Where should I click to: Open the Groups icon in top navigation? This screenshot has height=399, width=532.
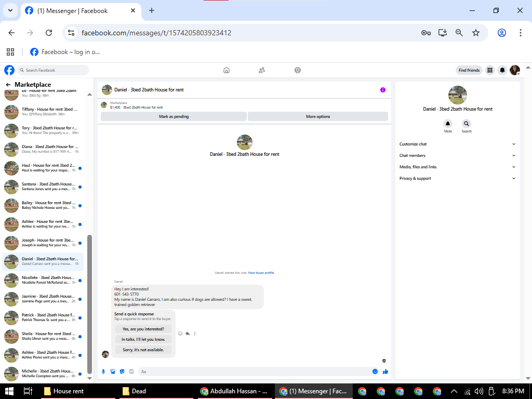(x=298, y=70)
